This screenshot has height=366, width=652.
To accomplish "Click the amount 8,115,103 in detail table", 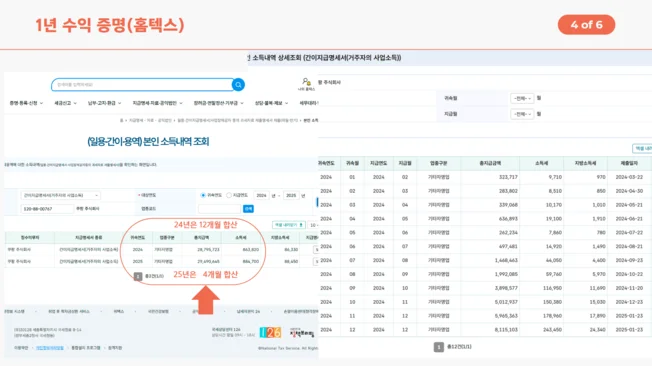I will click(506, 330).
